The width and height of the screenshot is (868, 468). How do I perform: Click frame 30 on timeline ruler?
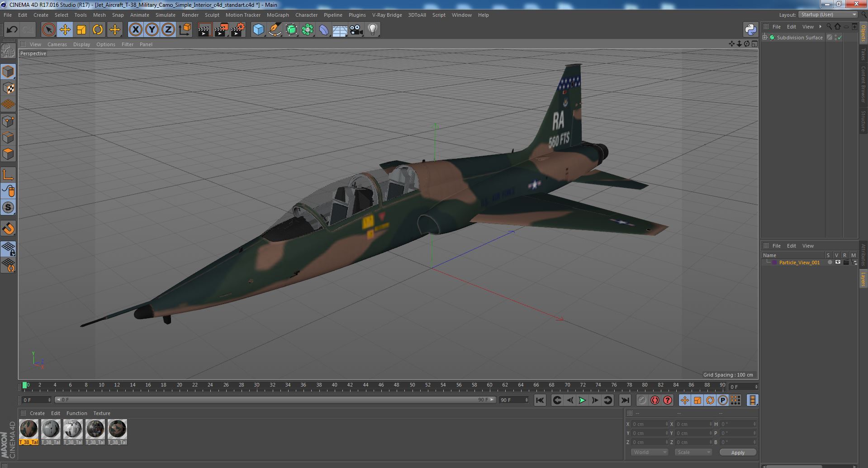pos(256,386)
